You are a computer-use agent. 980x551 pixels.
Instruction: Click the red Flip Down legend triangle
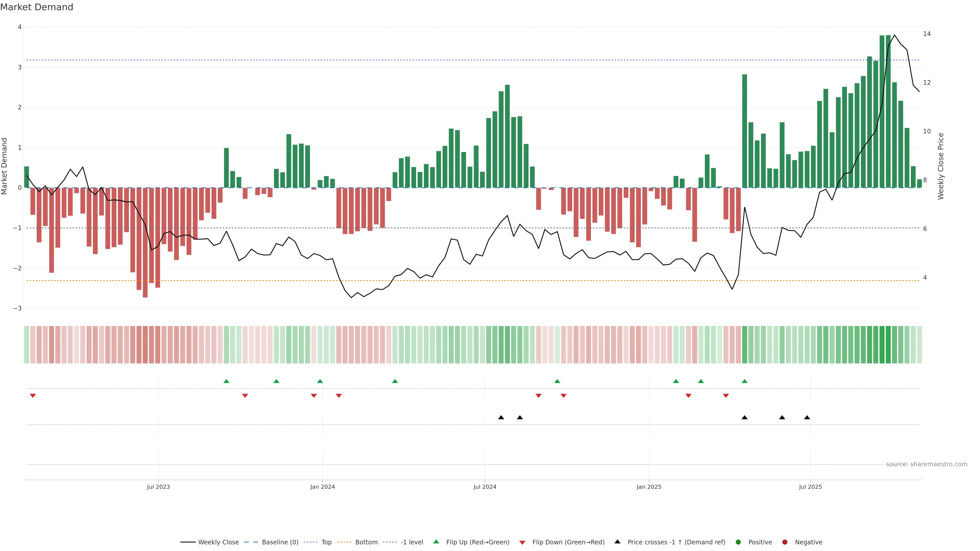522,543
